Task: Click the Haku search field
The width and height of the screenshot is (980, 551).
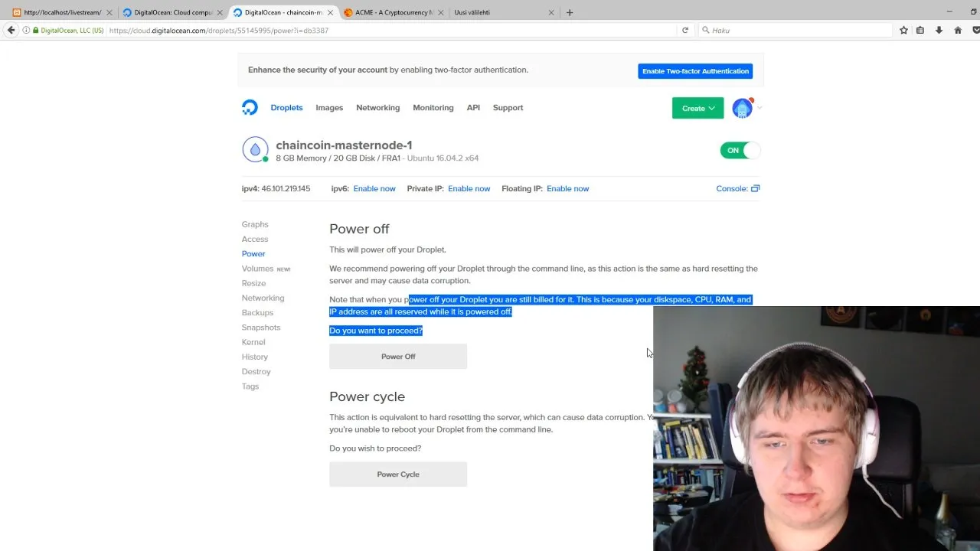Action: pos(796,30)
